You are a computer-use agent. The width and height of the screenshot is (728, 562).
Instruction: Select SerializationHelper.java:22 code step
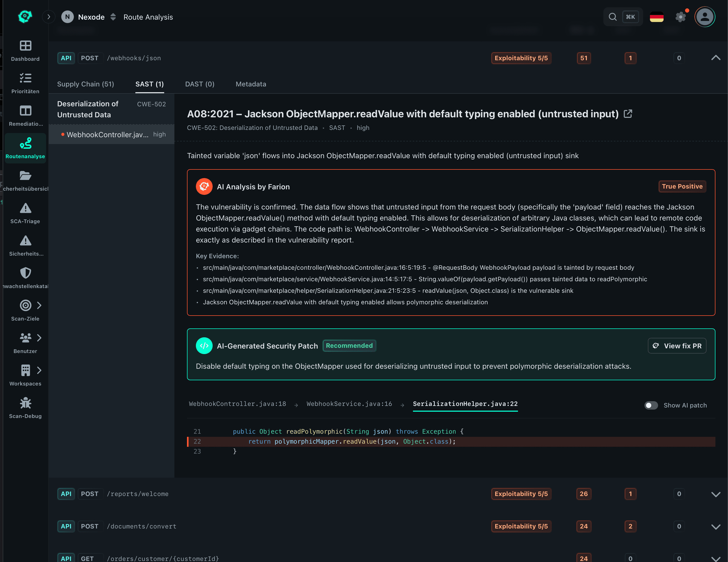point(465,404)
